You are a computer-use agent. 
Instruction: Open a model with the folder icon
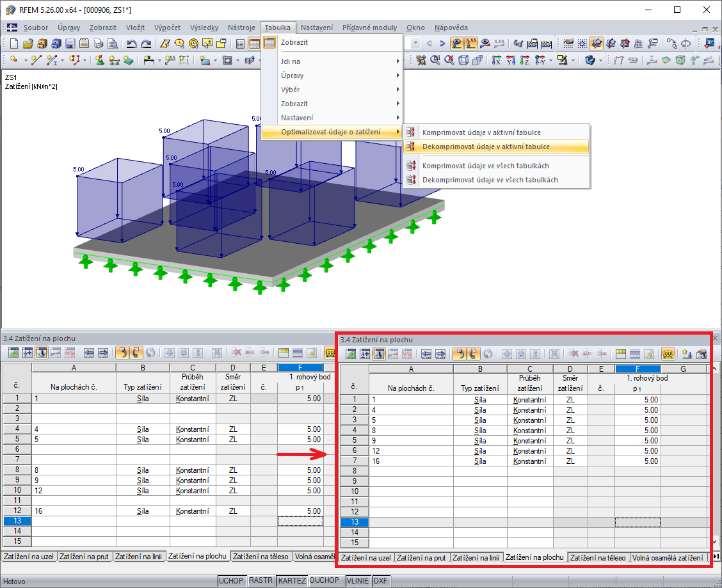coord(28,44)
